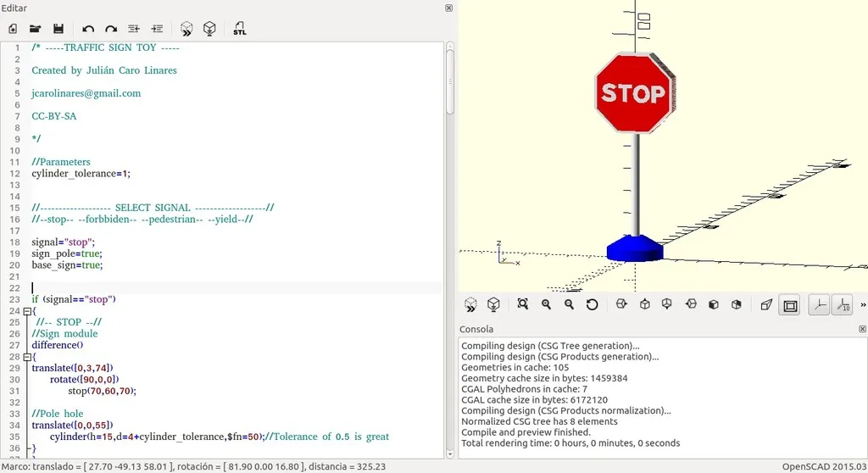This screenshot has height=473, width=868.
Task: Click the 'sign_pole=true;' line
Action: tap(67, 253)
